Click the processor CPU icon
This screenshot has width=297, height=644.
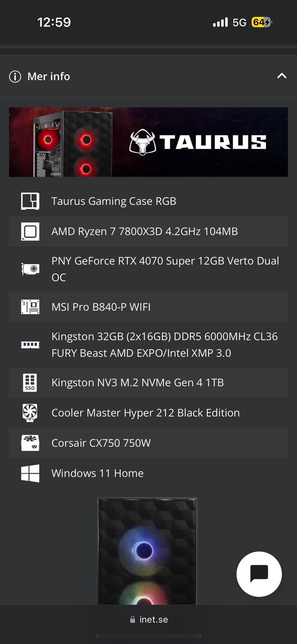coord(30,231)
